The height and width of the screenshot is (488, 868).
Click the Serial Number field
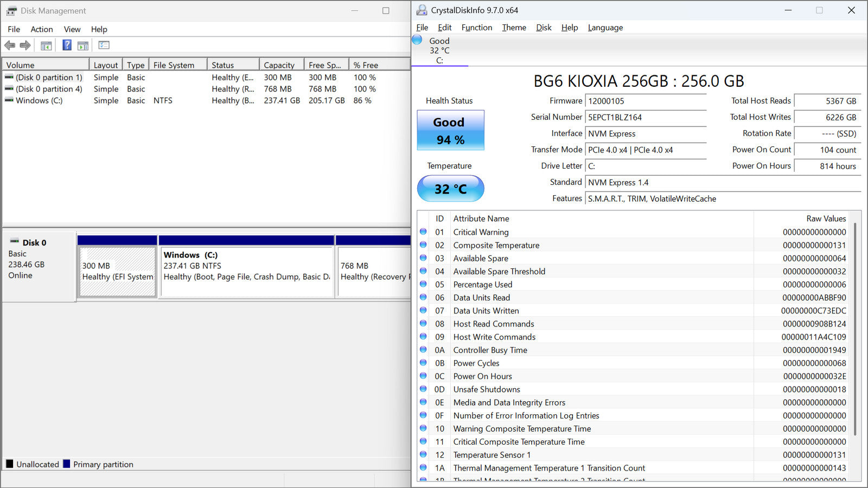pos(646,118)
